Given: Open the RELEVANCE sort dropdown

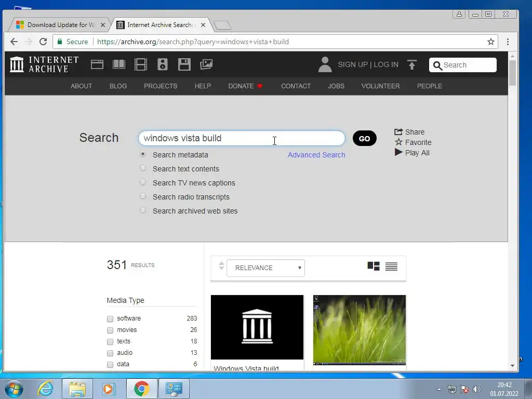Looking at the screenshot, I should click(x=265, y=268).
